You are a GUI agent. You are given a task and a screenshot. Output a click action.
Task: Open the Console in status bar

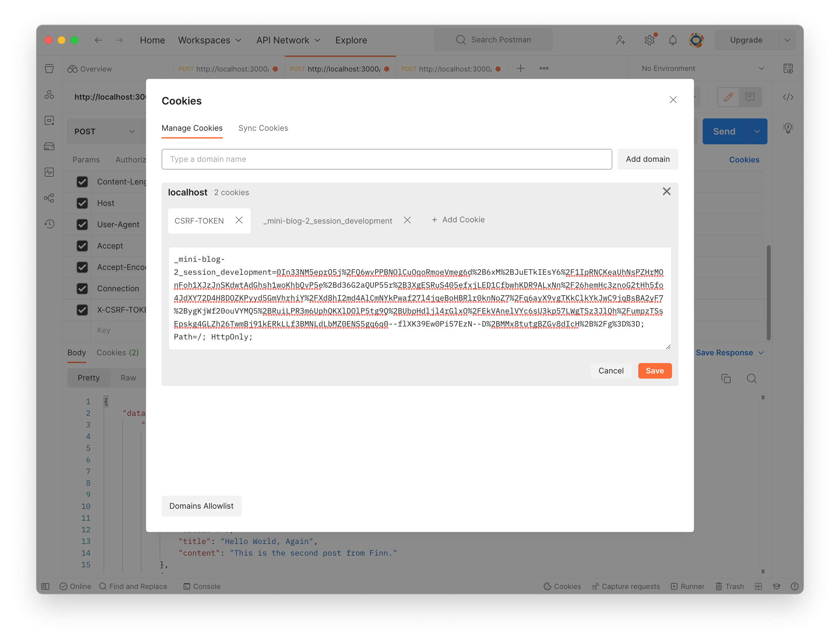[x=202, y=586]
